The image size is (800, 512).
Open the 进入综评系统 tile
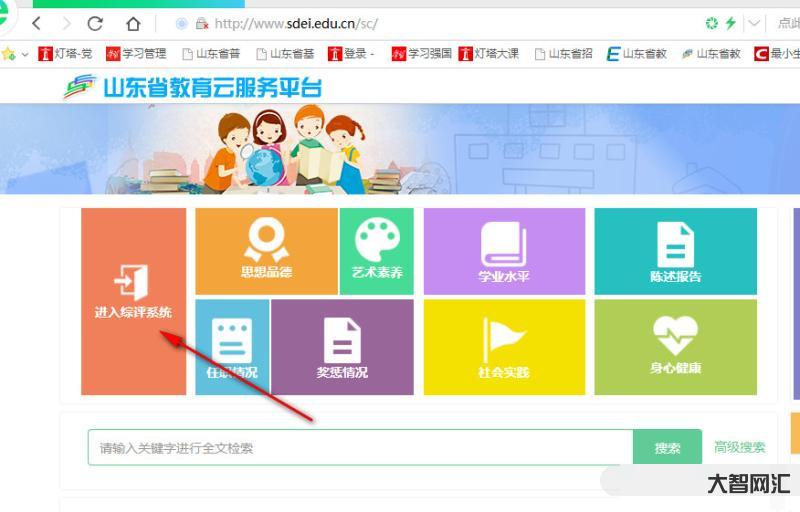point(133,300)
